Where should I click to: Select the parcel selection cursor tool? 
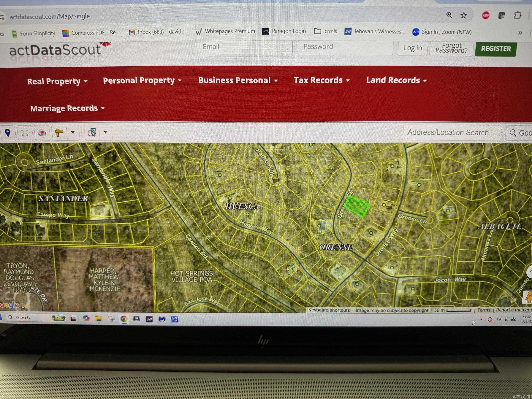pos(92,132)
